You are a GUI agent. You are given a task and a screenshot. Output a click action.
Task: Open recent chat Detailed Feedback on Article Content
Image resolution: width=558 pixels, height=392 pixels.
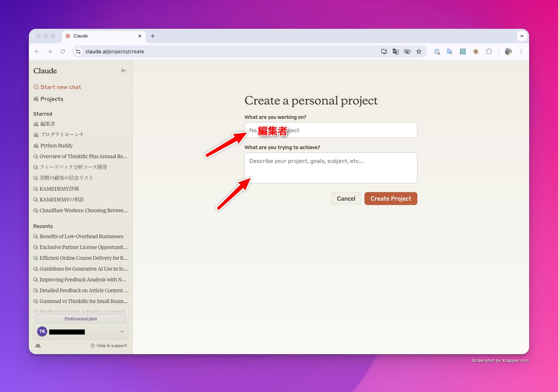coord(80,290)
